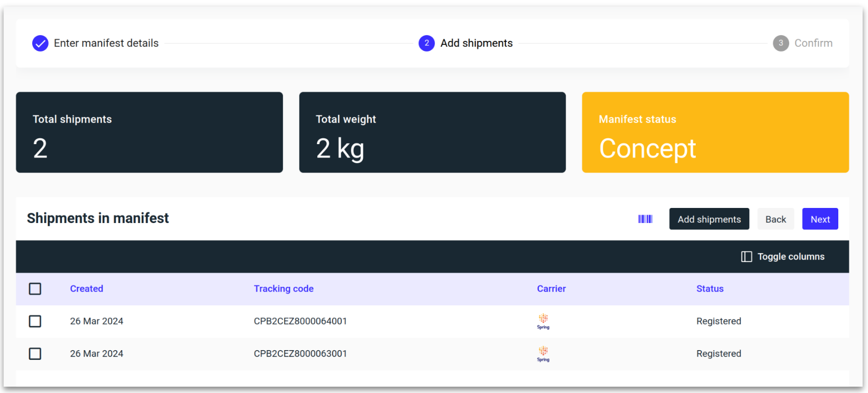Click the Toggle columns icon
Screen dimensions: 868x393
(746, 257)
